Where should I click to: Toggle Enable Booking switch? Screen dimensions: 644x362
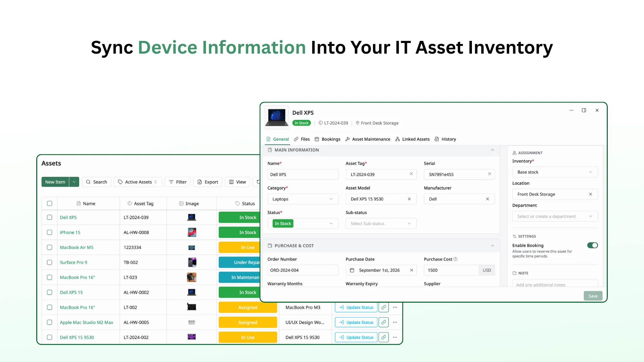click(x=592, y=245)
